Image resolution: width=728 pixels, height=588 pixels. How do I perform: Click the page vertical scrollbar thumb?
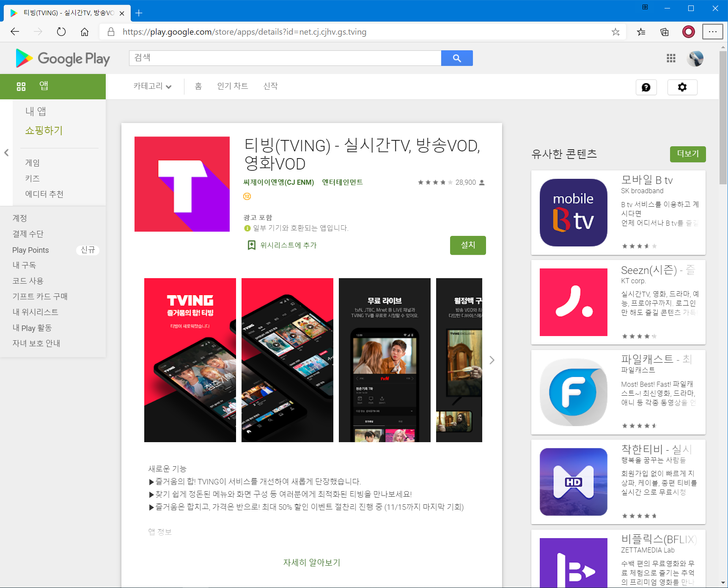point(723,118)
